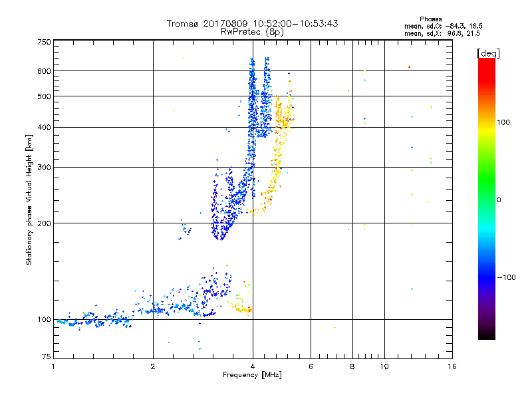Click the 750 tick on height axis

coord(44,42)
